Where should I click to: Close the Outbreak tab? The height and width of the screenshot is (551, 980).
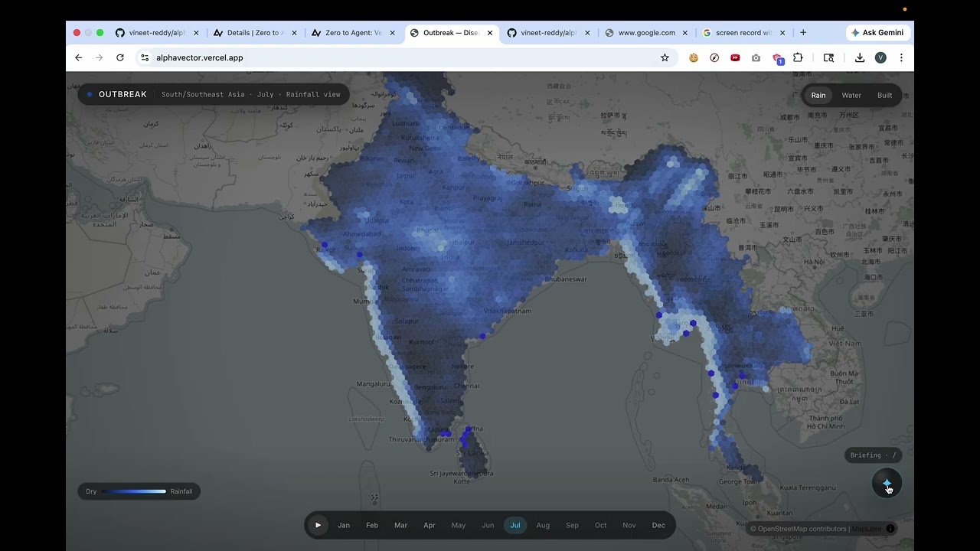(x=490, y=33)
